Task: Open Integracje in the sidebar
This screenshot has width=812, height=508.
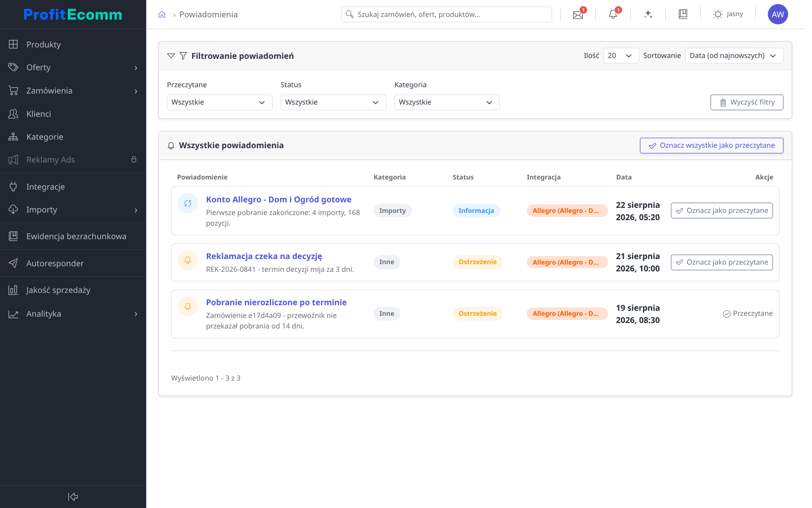Action: [x=73, y=187]
